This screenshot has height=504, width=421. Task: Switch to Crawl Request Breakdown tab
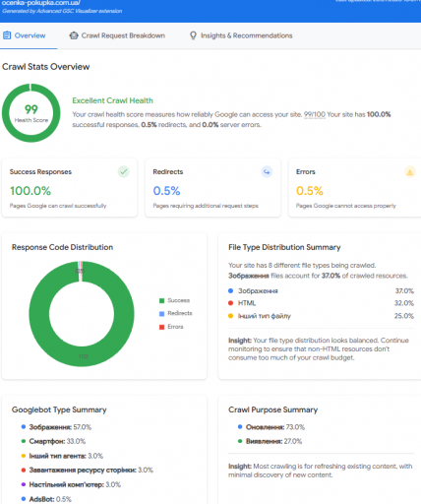117,35
